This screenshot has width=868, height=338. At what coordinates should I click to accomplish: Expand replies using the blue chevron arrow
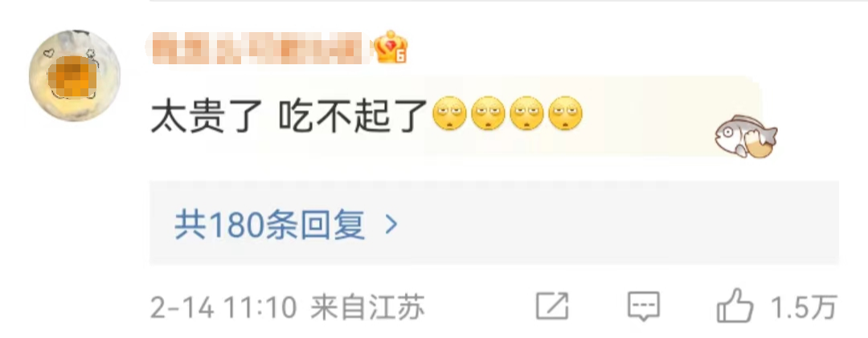click(x=391, y=224)
